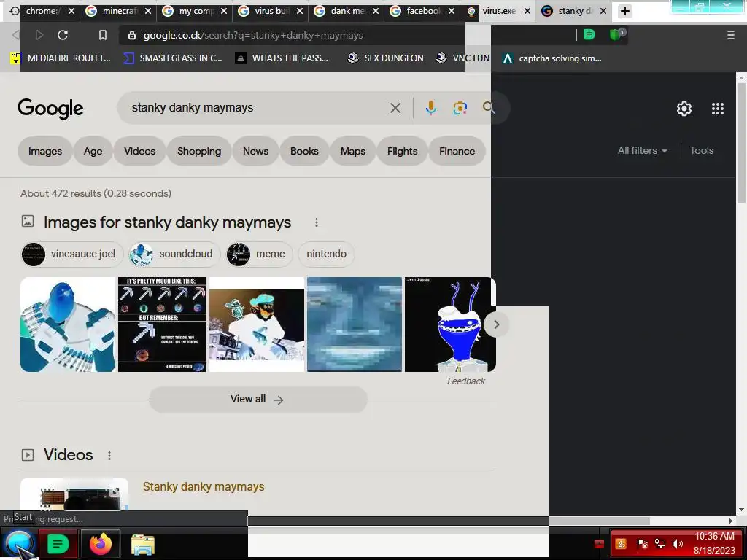
Task: Filter results by Images
Action: [x=44, y=152]
